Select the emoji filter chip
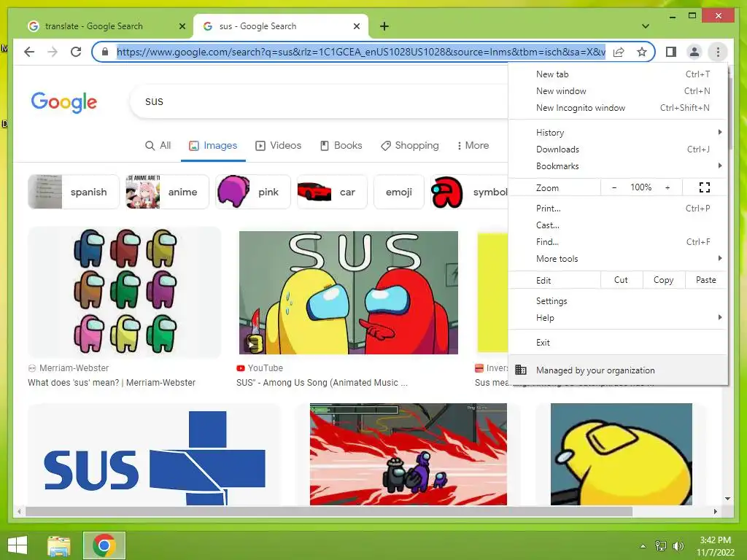The image size is (747, 560). click(399, 192)
